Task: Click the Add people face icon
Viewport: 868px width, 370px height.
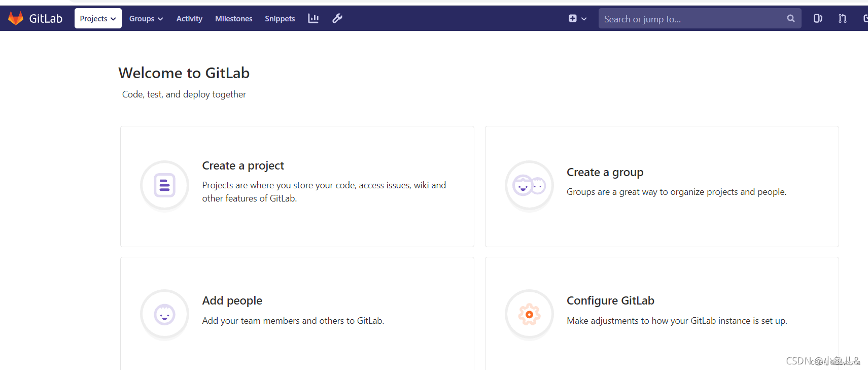Action: click(x=164, y=315)
